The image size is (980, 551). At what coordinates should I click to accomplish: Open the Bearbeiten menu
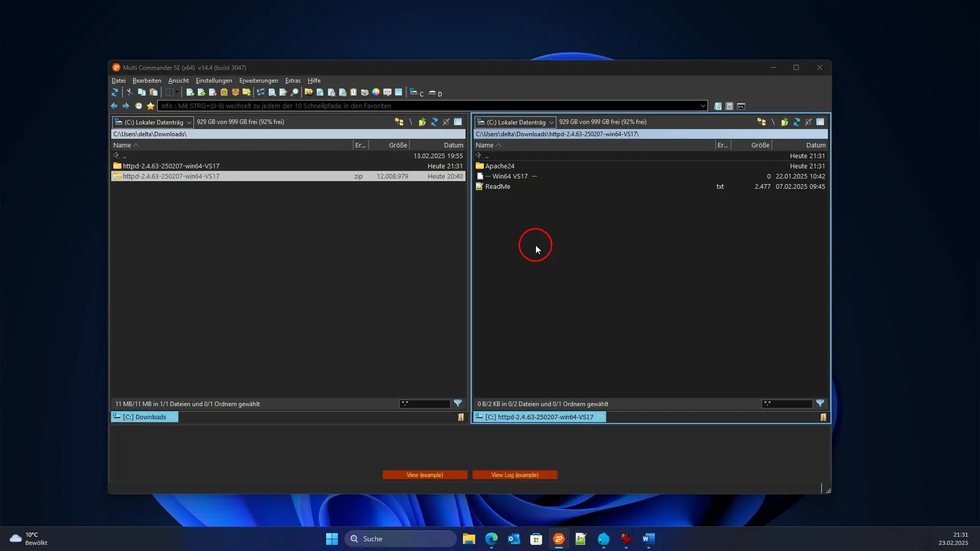click(x=146, y=81)
